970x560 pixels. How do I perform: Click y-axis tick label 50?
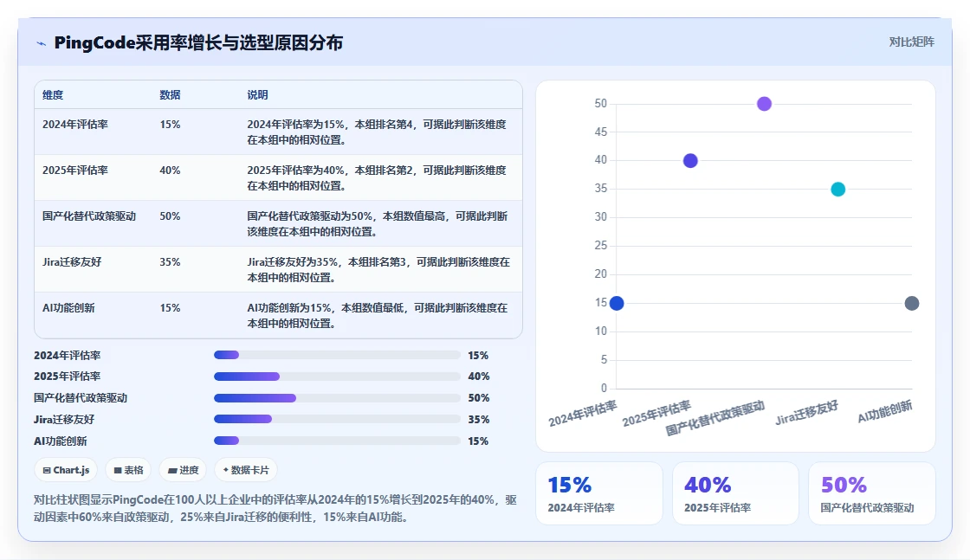601,103
